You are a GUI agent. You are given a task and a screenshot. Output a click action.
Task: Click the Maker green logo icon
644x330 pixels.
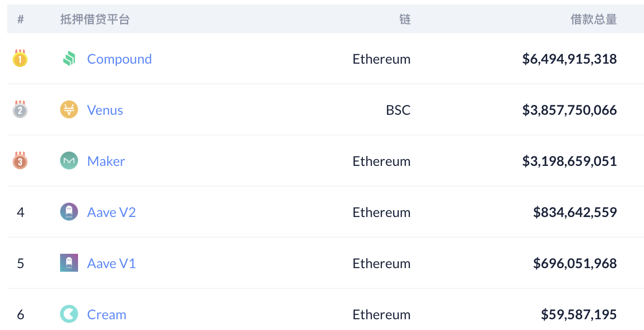[70, 161]
